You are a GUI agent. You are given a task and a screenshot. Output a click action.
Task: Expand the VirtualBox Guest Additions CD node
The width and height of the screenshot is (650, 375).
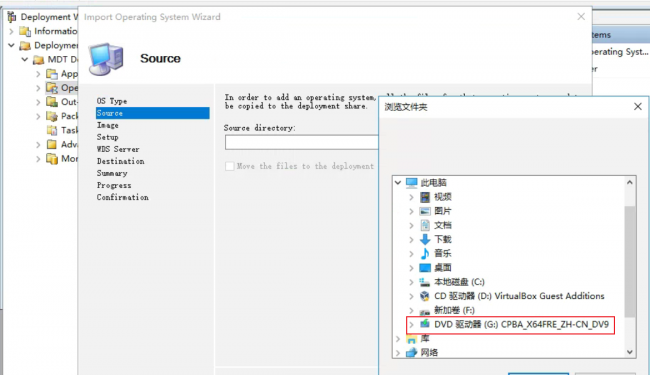click(x=411, y=296)
